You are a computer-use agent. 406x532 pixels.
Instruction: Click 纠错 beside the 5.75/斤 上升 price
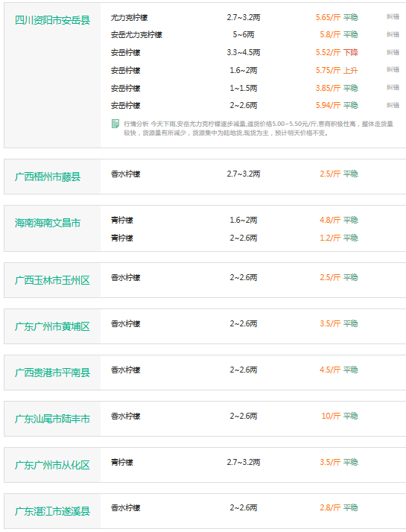tap(393, 69)
